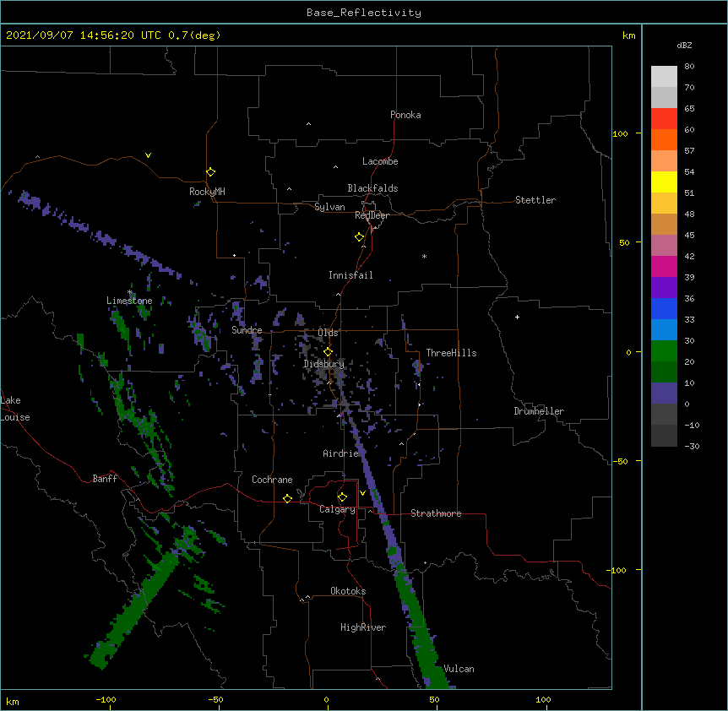Screen dimensions: 728x711
Task: Select the Didsbury label
Action: pos(323,364)
